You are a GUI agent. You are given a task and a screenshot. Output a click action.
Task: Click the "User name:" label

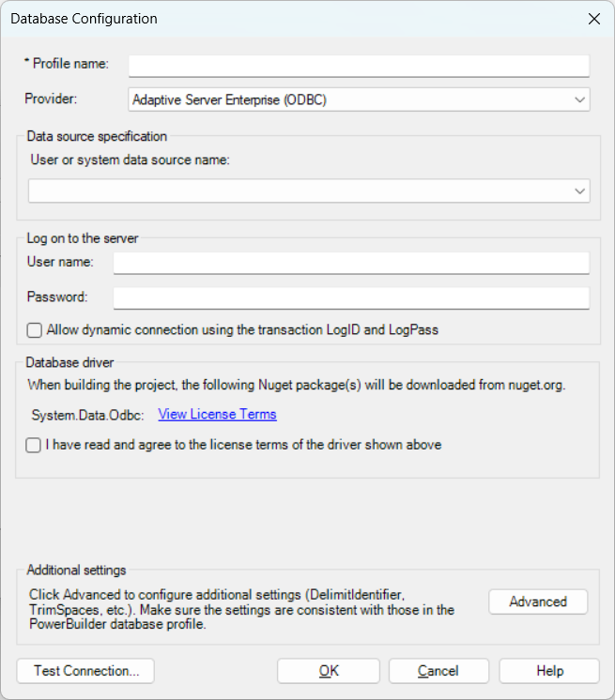(x=60, y=262)
